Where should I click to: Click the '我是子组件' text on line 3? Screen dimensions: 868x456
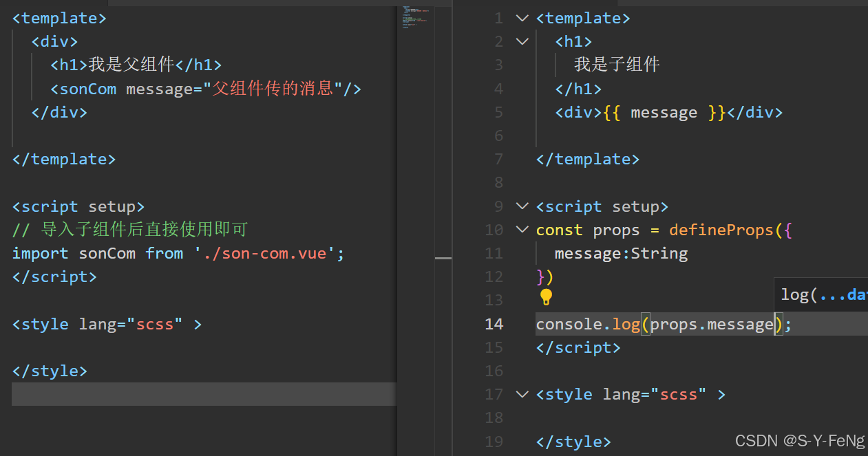click(617, 65)
